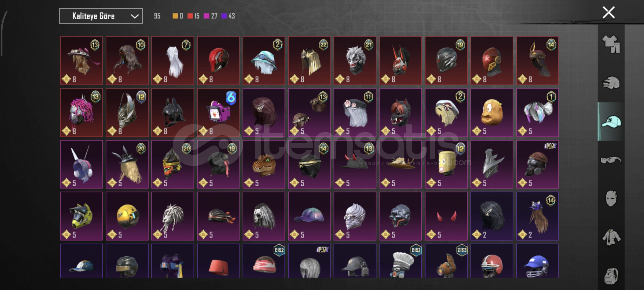Click the dropdown chevron arrow beside Kaliteye Göre

point(135,16)
